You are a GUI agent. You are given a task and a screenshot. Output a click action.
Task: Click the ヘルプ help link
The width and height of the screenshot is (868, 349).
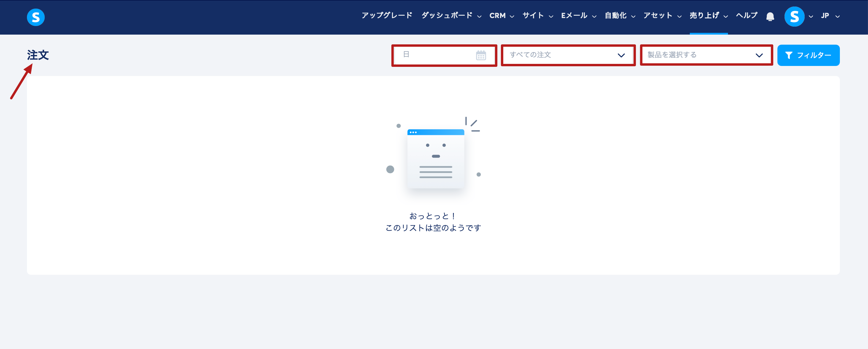746,16
